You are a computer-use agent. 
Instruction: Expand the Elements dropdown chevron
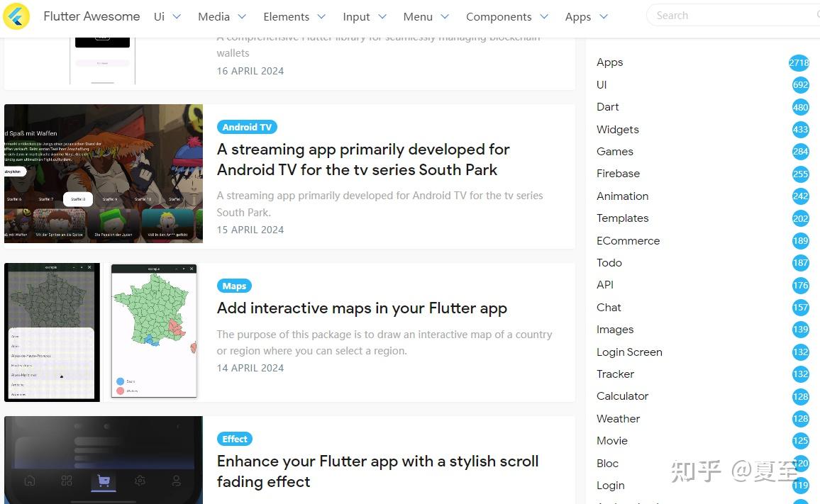[x=321, y=16]
